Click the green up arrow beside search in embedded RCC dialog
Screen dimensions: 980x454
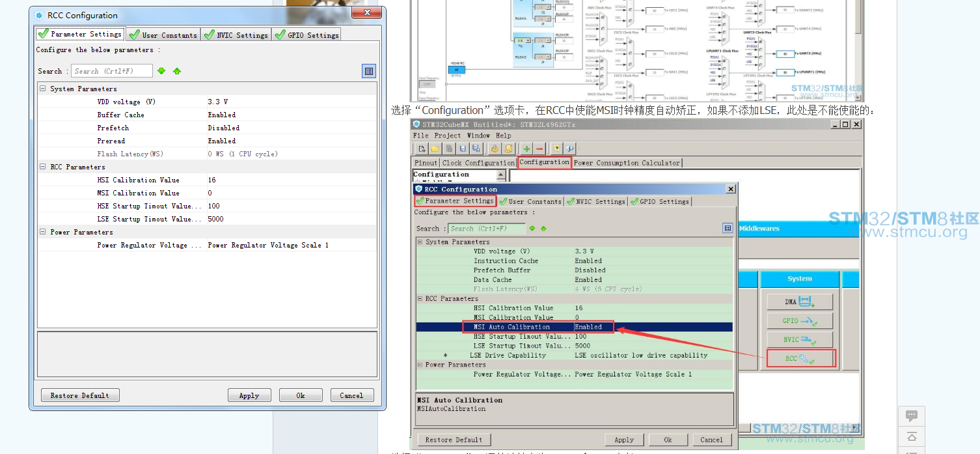click(543, 229)
